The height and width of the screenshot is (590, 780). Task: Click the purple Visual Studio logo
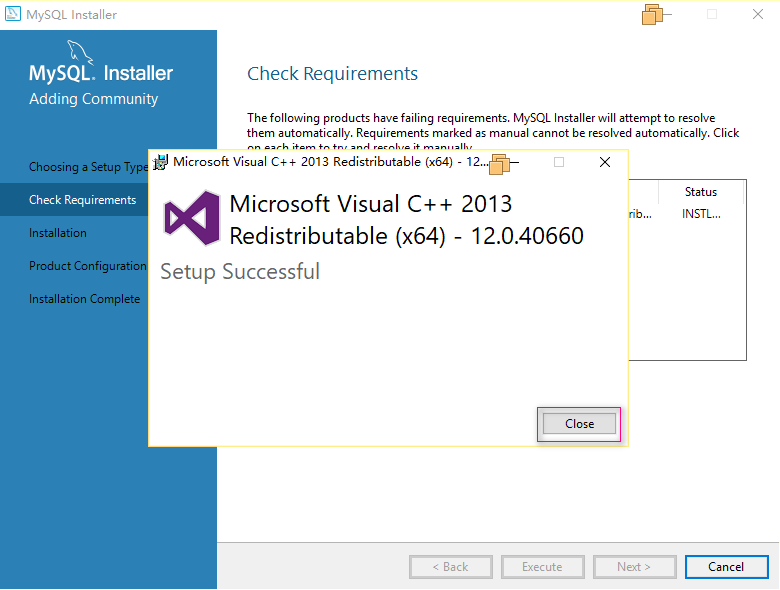tap(192, 218)
